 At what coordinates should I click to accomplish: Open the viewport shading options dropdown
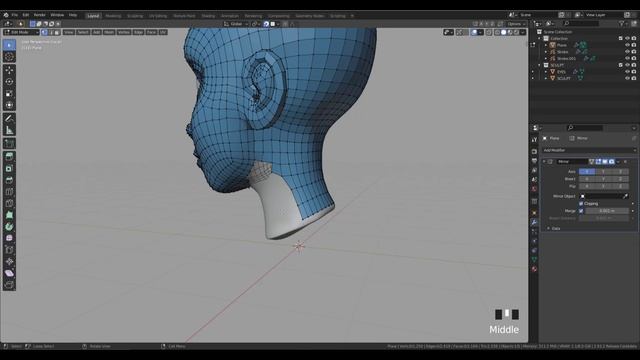click(x=523, y=32)
